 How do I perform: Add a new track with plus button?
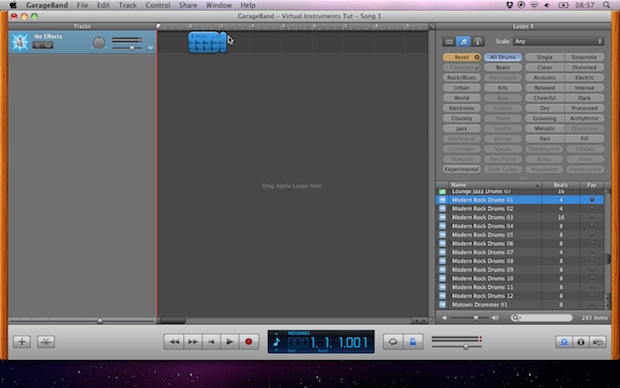coord(22,342)
